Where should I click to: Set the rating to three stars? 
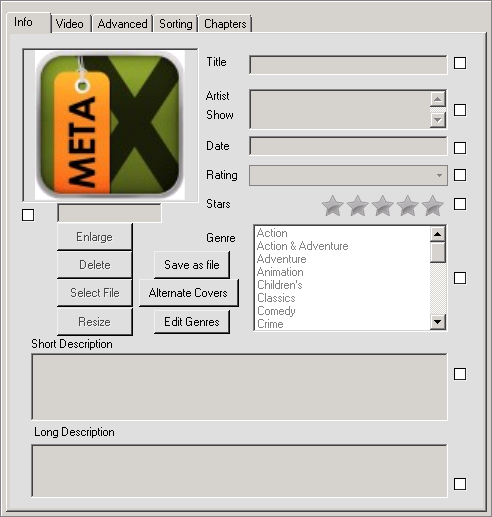(382, 205)
